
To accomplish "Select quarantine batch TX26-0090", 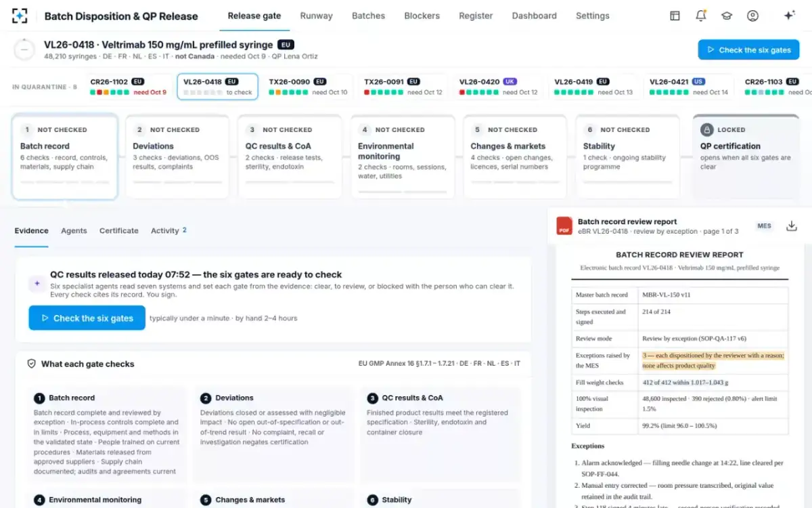I will pyautogui.click(x=309, y=87).
